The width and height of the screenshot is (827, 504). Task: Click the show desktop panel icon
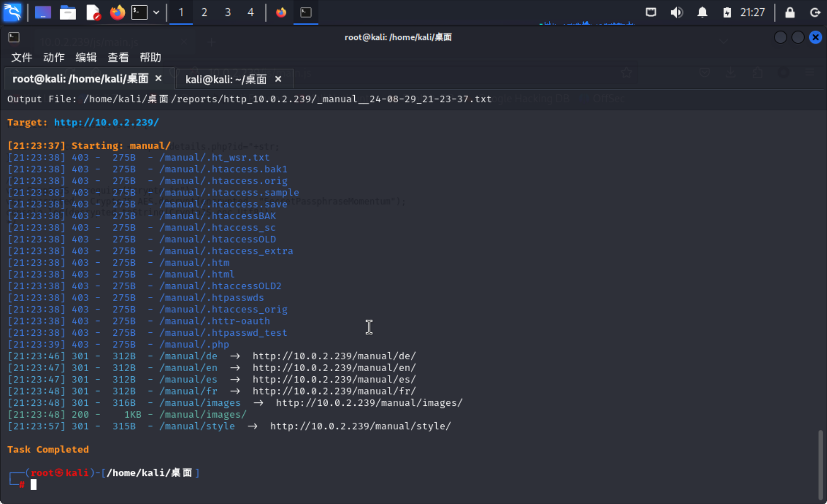pyautogui.click(x=43, y=12)
